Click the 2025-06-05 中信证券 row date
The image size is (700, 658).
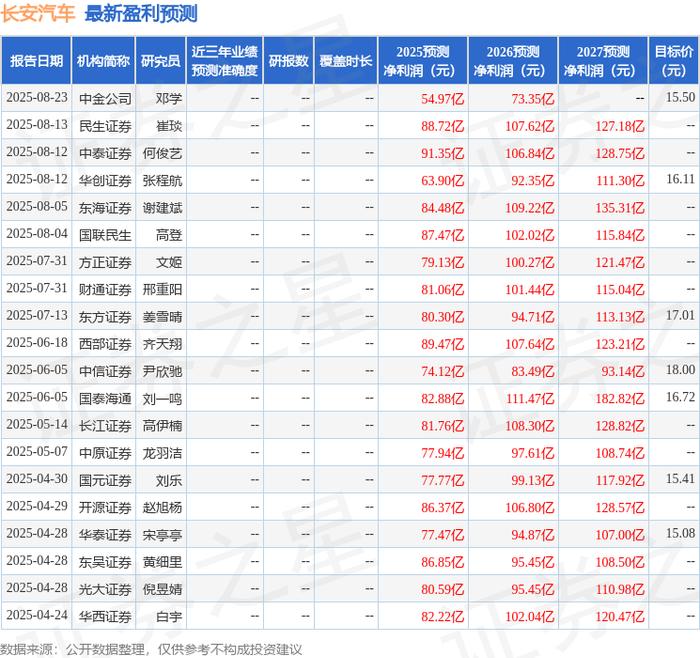coord(37,370)
